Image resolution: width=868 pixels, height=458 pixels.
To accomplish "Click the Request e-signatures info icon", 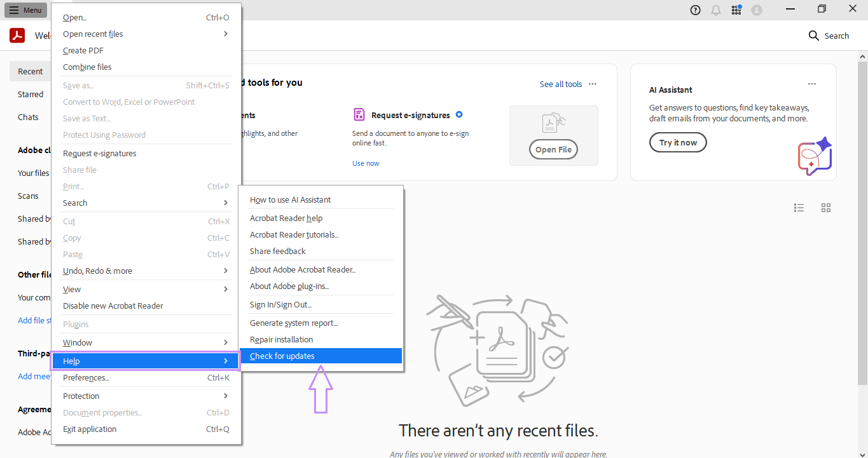I will pyautogui.click(x=459, y=115).
